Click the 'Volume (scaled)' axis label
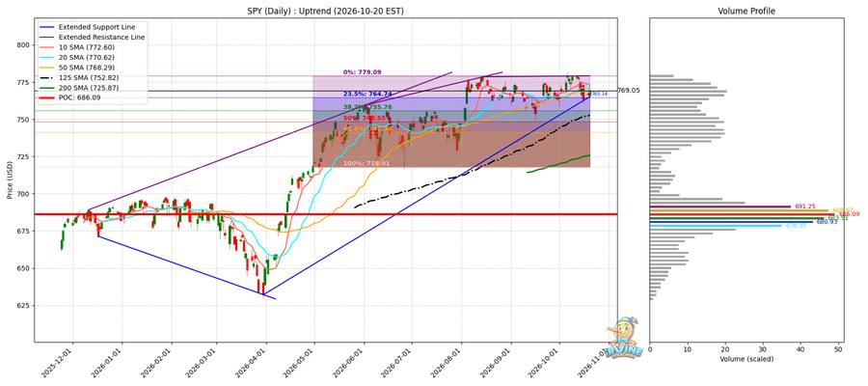The height and width of the screenshot is (386, 868). [x=746, y=359]
